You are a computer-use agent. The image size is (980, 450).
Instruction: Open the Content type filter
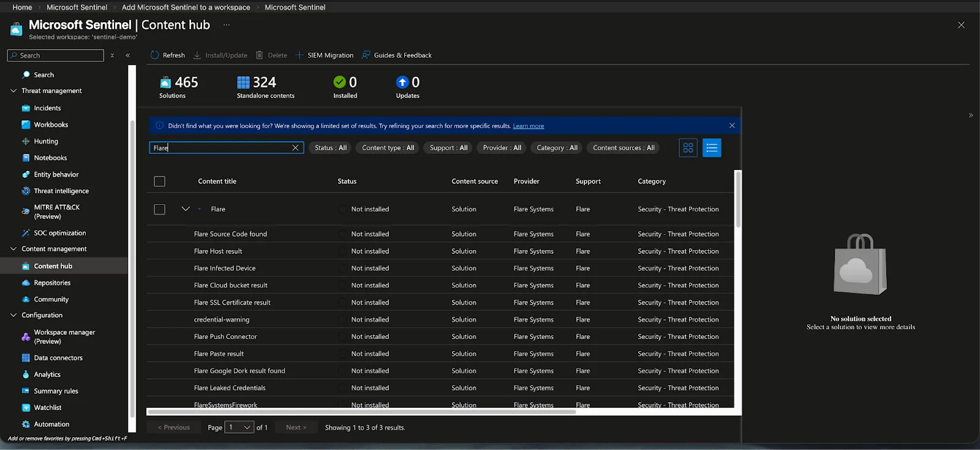point(388,148)
